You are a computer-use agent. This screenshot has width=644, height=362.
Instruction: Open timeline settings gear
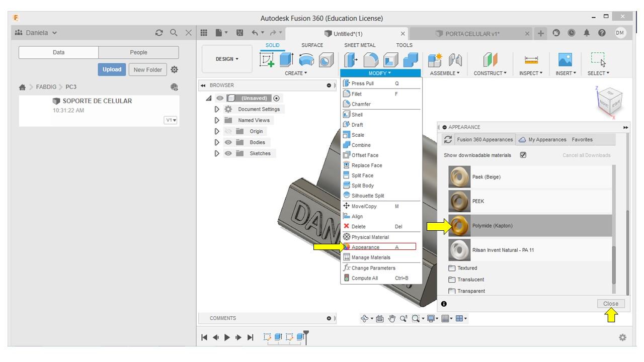pyautogui.click(x=622, y=337)
